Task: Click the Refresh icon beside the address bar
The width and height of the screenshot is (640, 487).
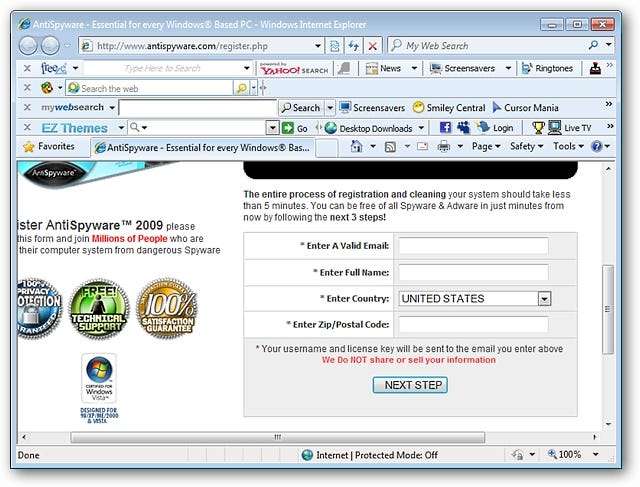Action: [353, 46]
